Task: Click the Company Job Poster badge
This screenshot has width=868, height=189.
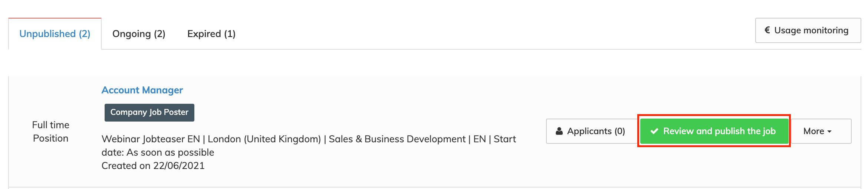Action: [149, 112]
